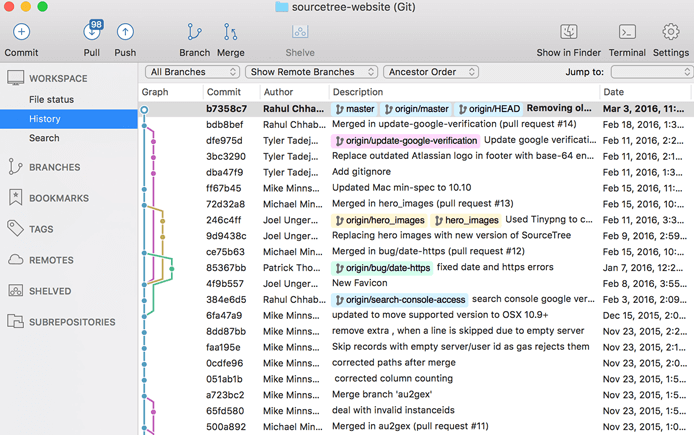Expand the Remotes sidebar section
Viewport: 694px width, 435px height.
click(x=51, y=260)
